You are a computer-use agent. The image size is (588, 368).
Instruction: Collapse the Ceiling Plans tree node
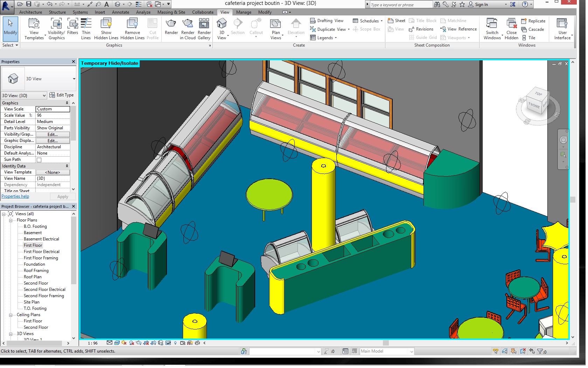tap(11, 315)
